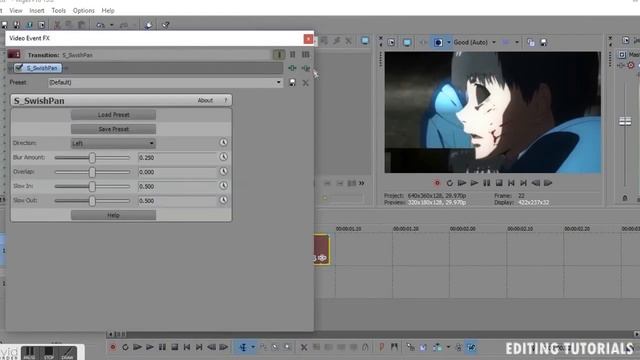Screen dimensions: 640x360
Task: Go to start in preview transport
Action: point(511,183)
